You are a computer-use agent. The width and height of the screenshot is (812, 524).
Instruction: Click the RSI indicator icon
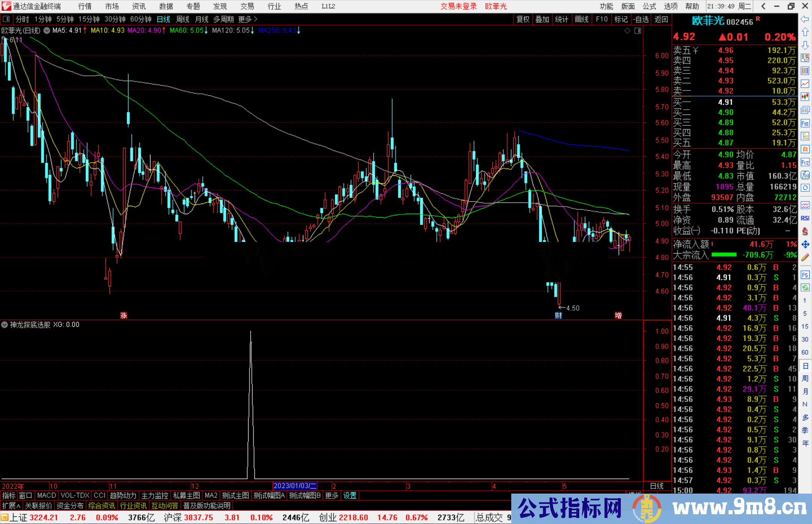(x=805, y=218)
